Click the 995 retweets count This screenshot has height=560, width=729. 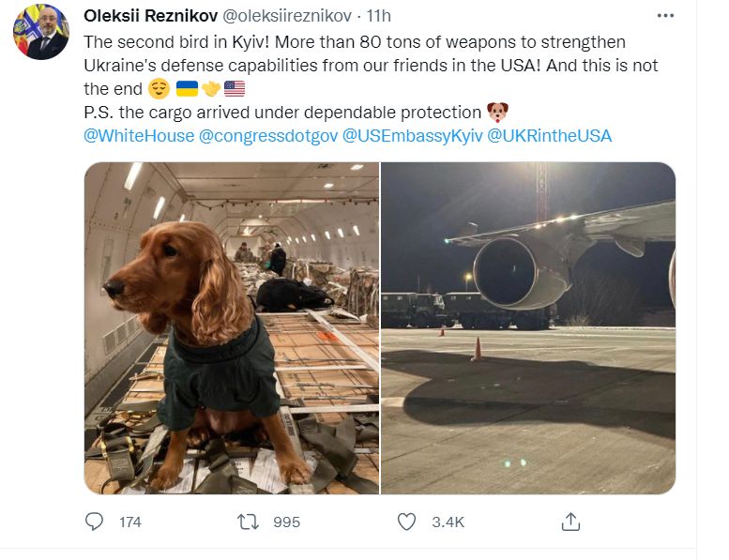(286, 522)
